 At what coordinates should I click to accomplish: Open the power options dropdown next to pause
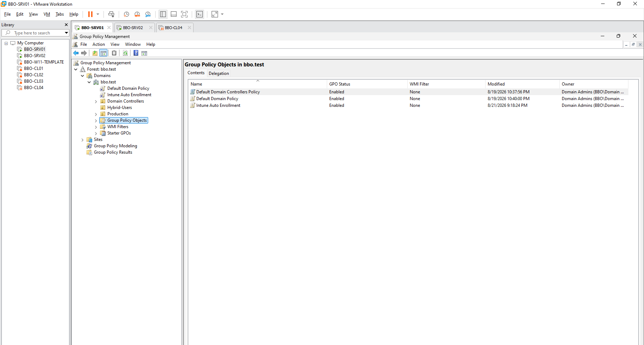[98, 14]
